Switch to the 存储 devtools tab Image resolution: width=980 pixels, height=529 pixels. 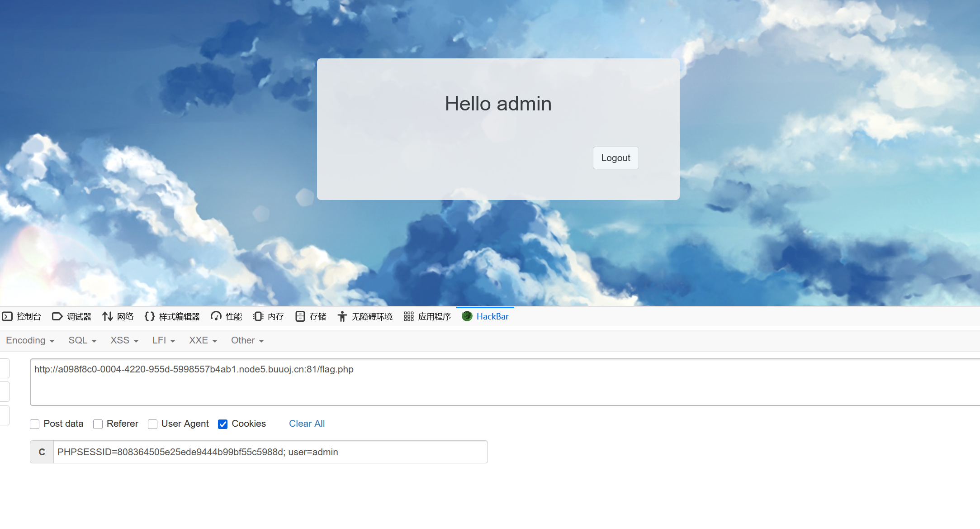(x=311, y=316)
